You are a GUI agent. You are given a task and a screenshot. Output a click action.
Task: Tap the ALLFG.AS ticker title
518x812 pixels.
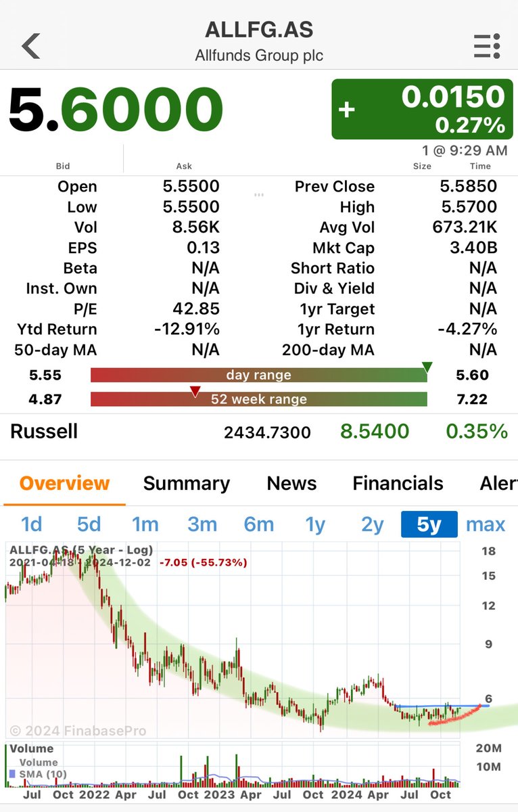pos(259,30)
